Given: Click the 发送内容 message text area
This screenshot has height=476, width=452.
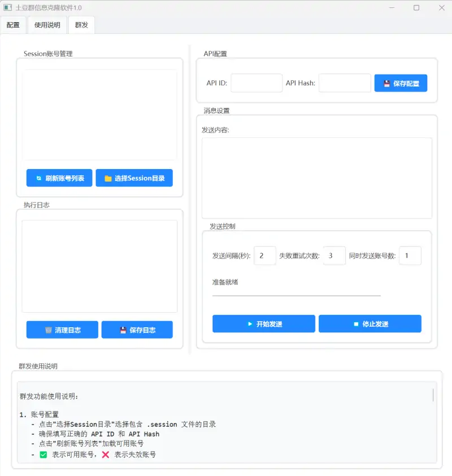Looking at the screenshot, I should 316,178.
